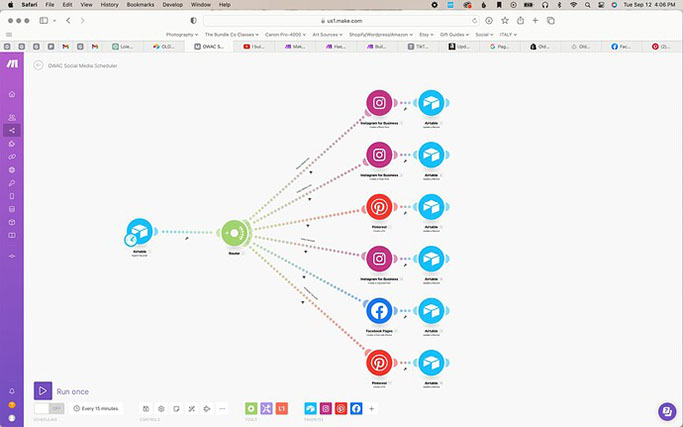Viewport: 683px width, 427px height.
Task: Click the Explain flow icon in controls
Action: (207, 409)
